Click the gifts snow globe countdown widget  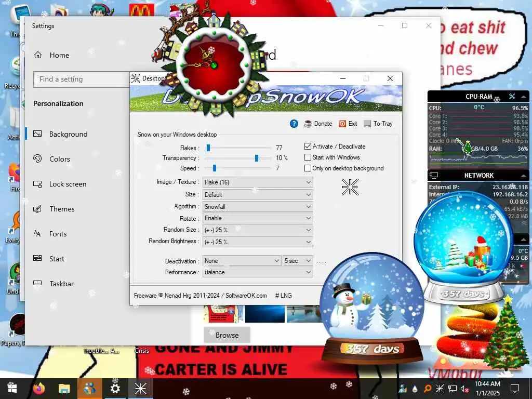coord(464,247)
